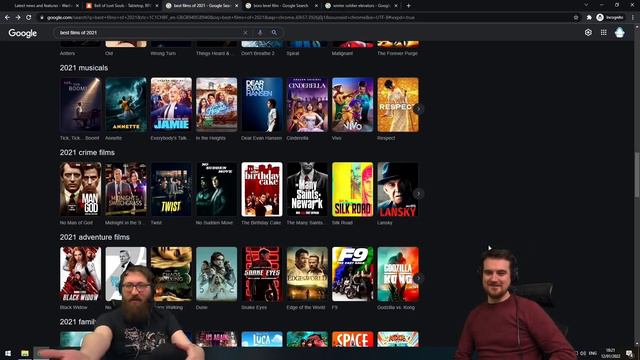The width and height of the screenshot is (640, 360).
Task: Open the tab search chevron in the title bar
Action: click(x=586, y=5)
